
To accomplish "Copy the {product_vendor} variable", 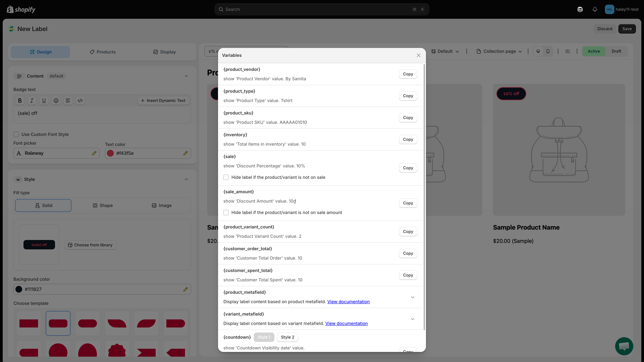I will tap(408, 74).
